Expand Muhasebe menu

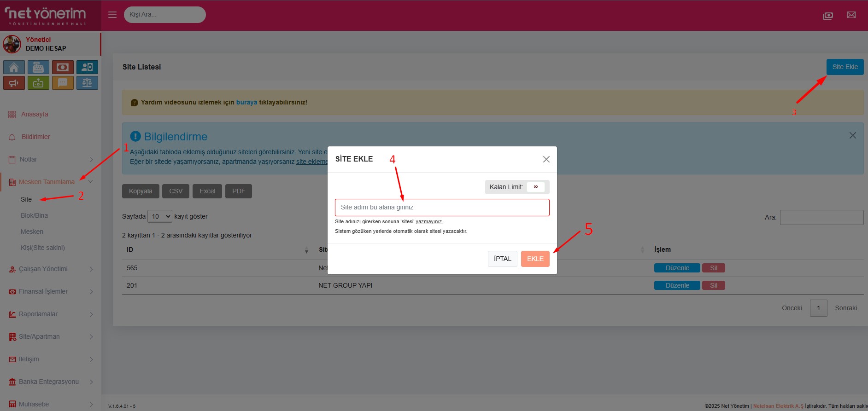(51, 404)
